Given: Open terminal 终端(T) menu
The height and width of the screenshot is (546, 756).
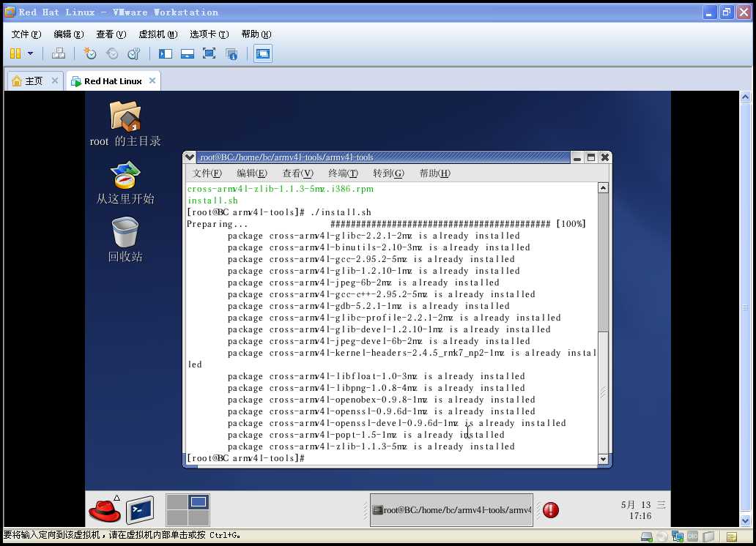Looking at the screenshot, I should (x=343, y=173).
